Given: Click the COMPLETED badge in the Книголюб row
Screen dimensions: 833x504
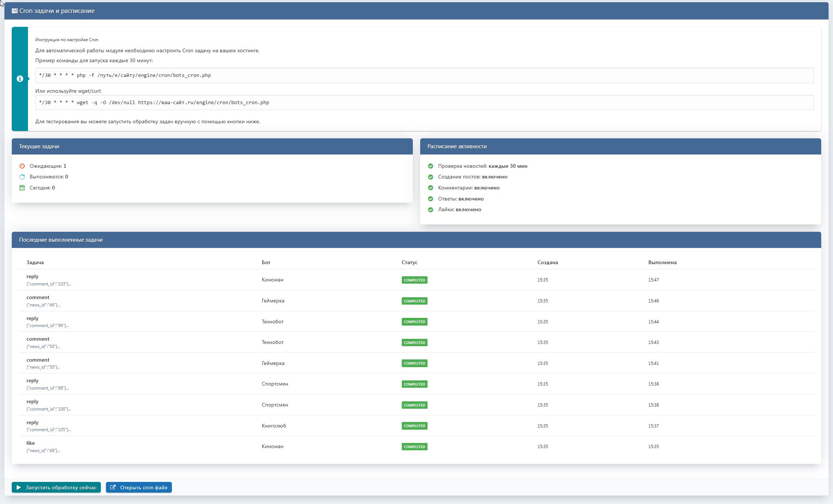Looking at the screenshot, I should (414, 426).
